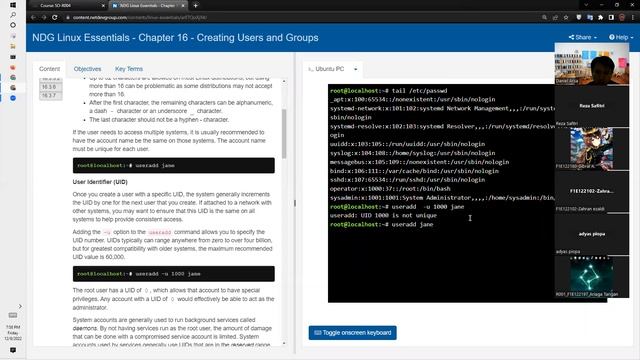Click the 'useradd -u 1000 jane' code block

tap(173, 274)
